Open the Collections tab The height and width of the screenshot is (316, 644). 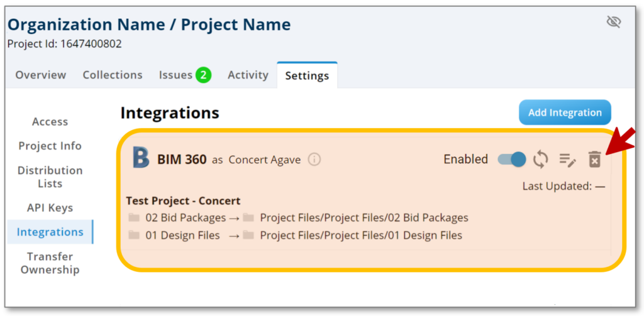(x=113, y=75)
